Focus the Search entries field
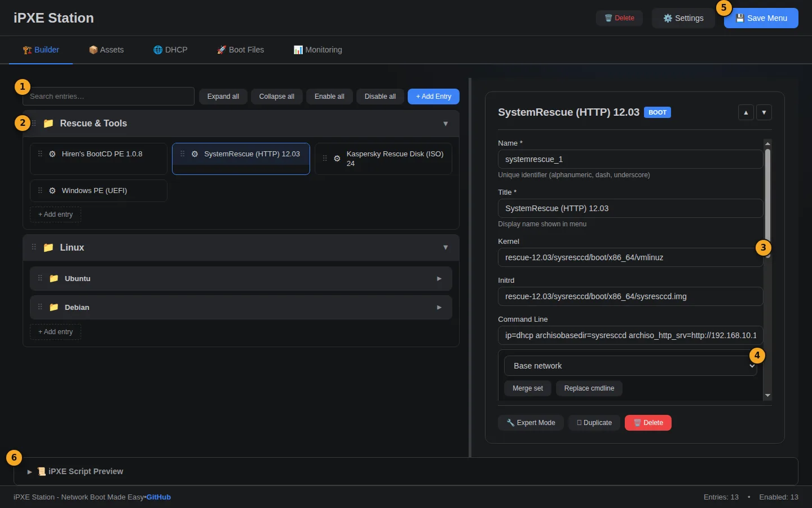The width and height of the screenshot is (812, 508). coord(108,97)
